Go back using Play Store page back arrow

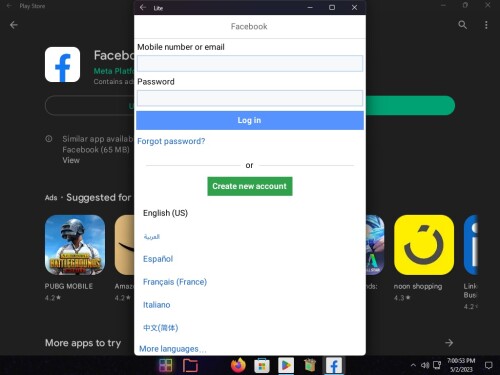(14, 25)
